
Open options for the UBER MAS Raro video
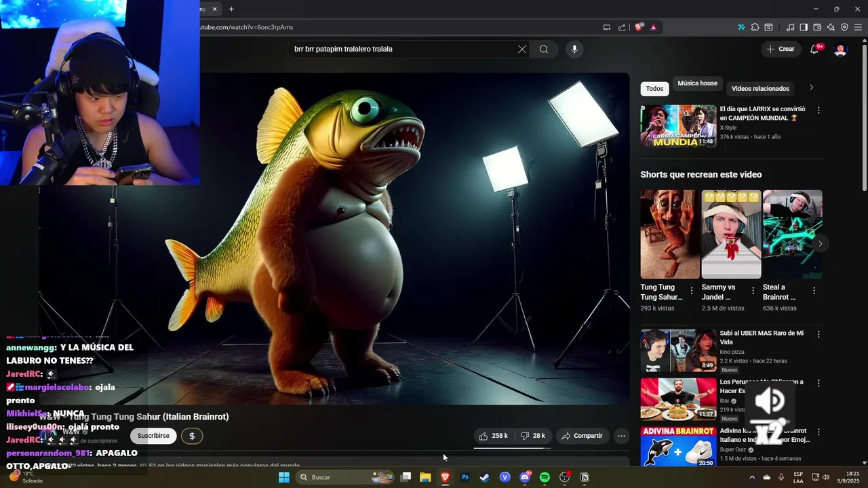[x=818, y=334]
